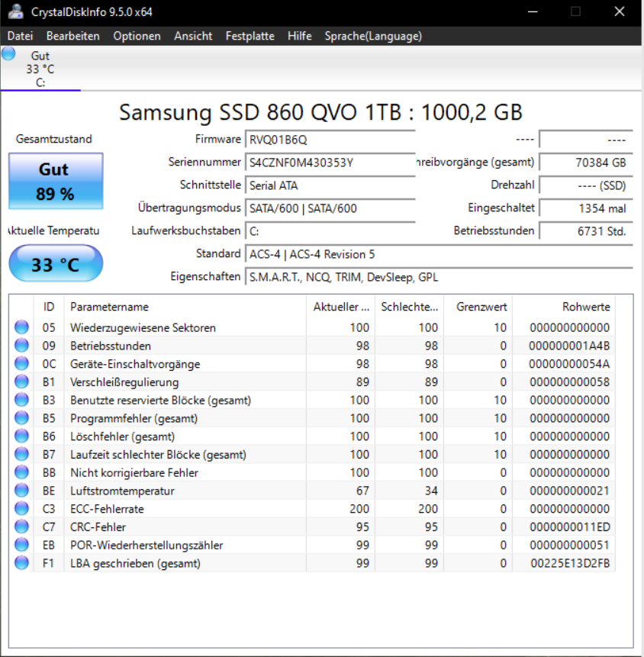Click the ID column header

pos(49,307)
